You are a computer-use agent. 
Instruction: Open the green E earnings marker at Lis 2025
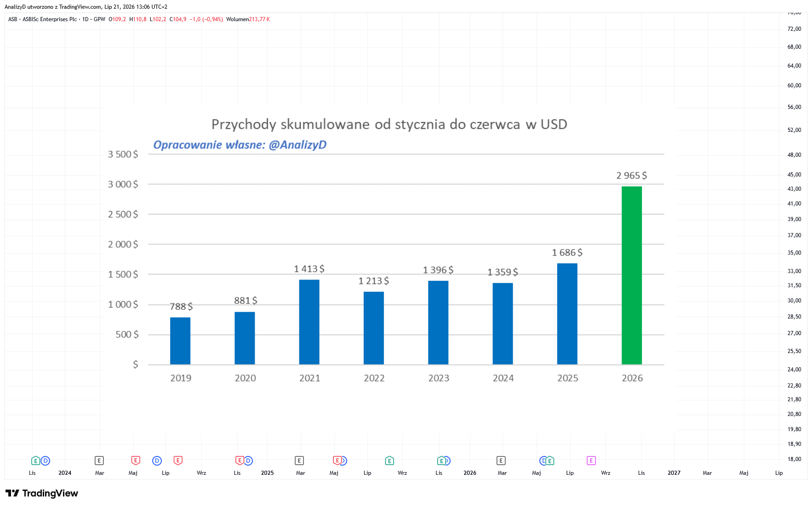(x=441, y=461)
